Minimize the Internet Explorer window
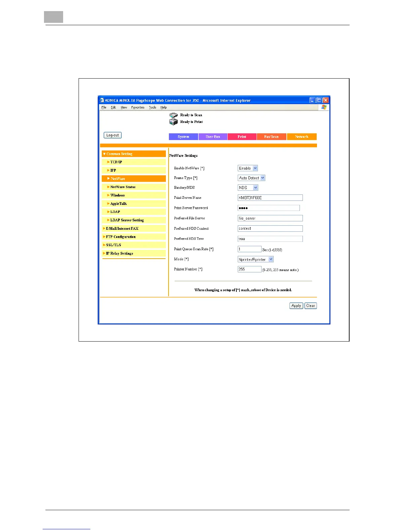The width and height of the screenshot is (411, 532). [x=313, y=100]
